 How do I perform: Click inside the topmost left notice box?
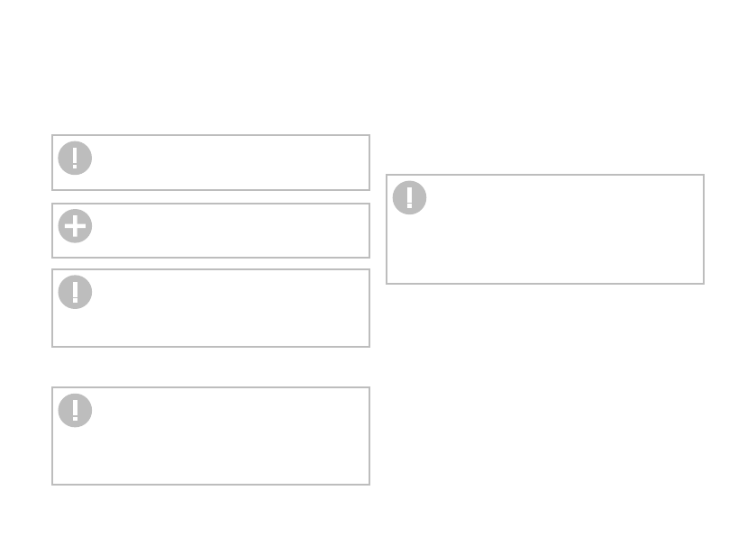(225, 163)
